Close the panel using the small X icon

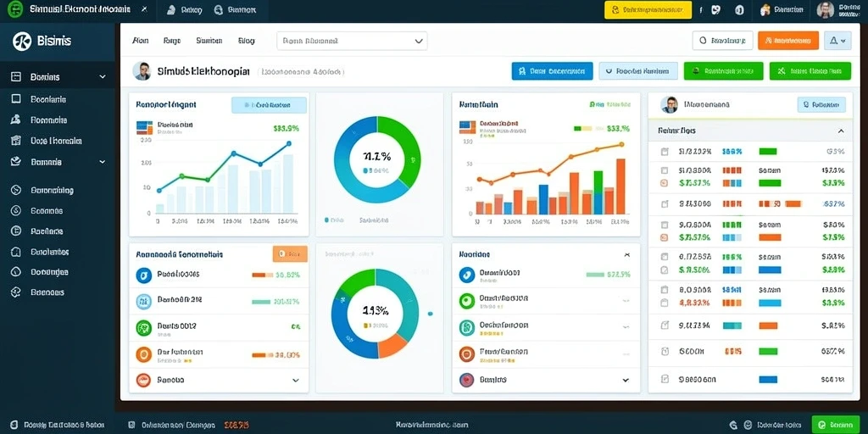(x=626, y=254)
